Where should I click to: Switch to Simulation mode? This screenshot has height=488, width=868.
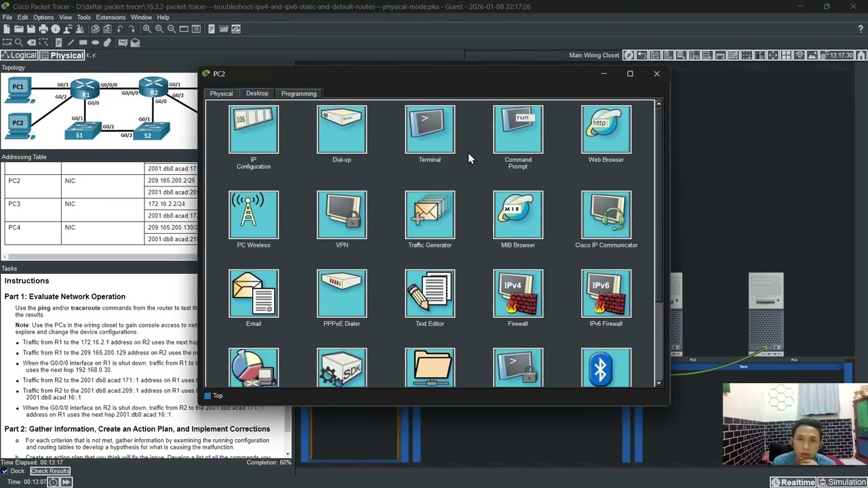point(842,483)
